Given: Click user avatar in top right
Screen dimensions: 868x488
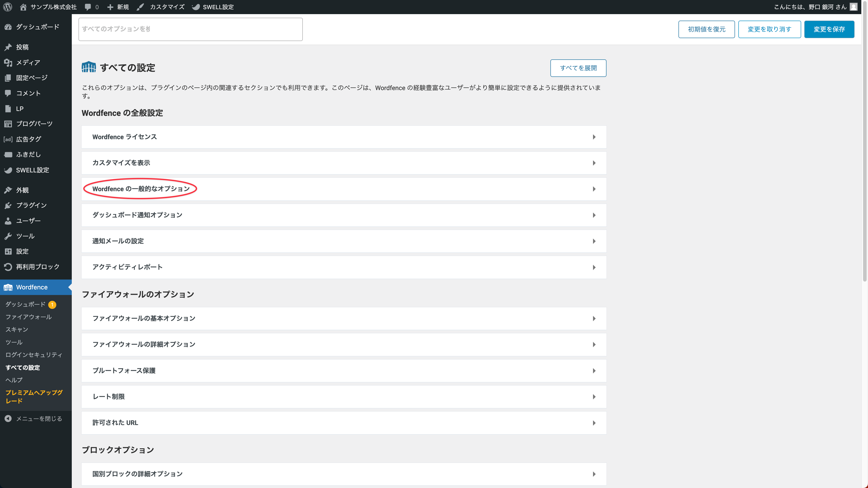Looking at the screenshot, I should pyautogui.click(x=853, y=7).
